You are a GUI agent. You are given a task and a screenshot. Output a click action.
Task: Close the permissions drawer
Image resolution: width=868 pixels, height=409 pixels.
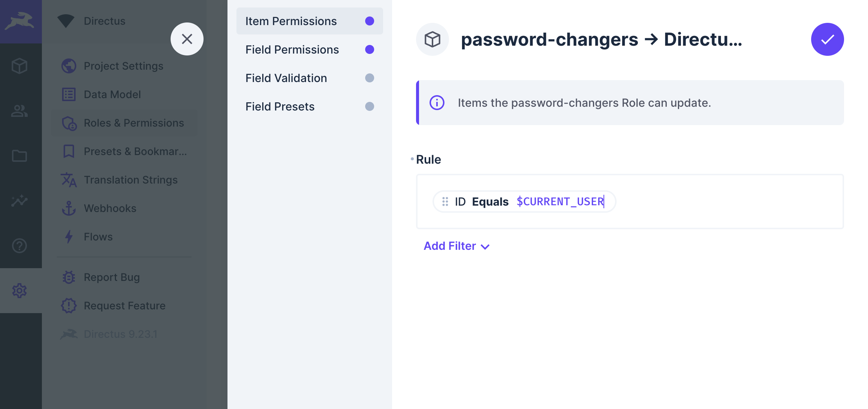(187, 39)
